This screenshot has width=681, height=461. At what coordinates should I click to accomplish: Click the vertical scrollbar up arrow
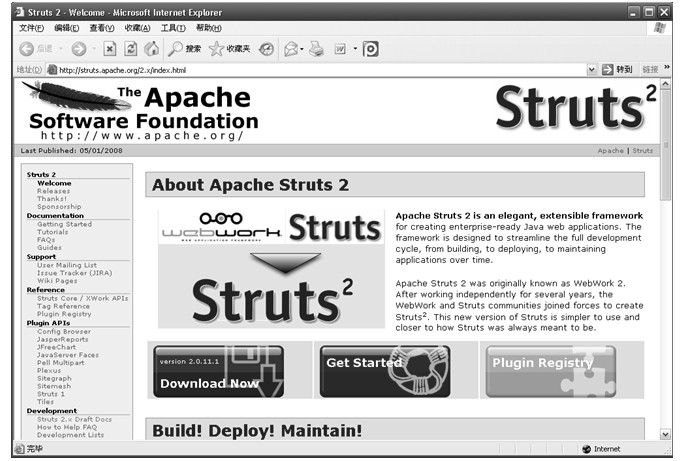[x=665, y=84]
